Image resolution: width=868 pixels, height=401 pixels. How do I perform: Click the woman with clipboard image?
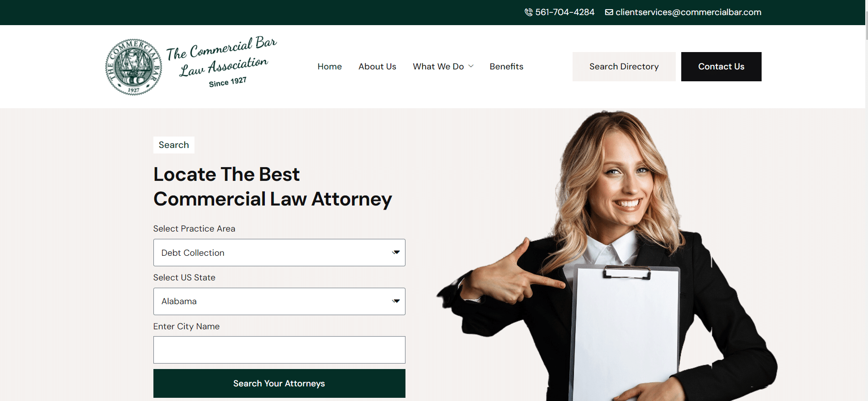coord(607,256)
